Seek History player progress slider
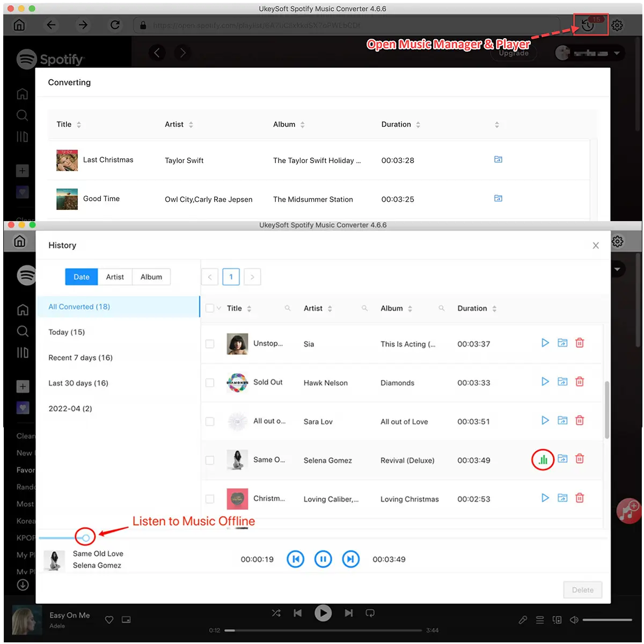Image resolution: width=644 pixels, height=644 pixels. (x=86, y=537)
